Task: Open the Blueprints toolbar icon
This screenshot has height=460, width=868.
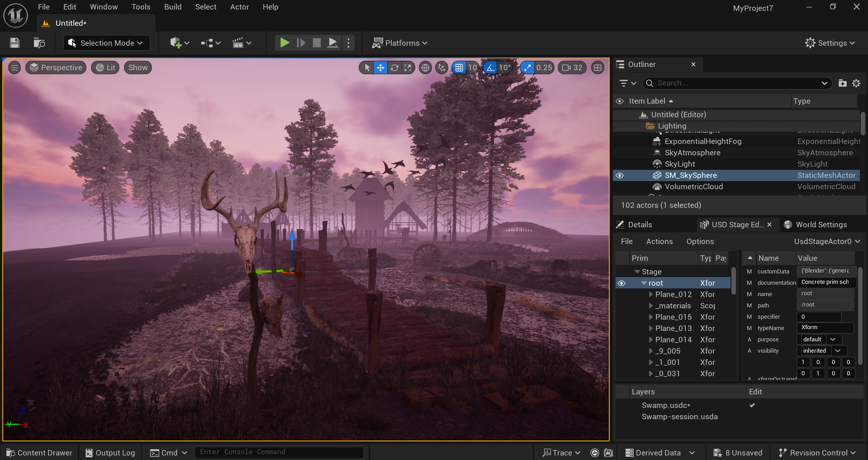Action: point(211,43)
